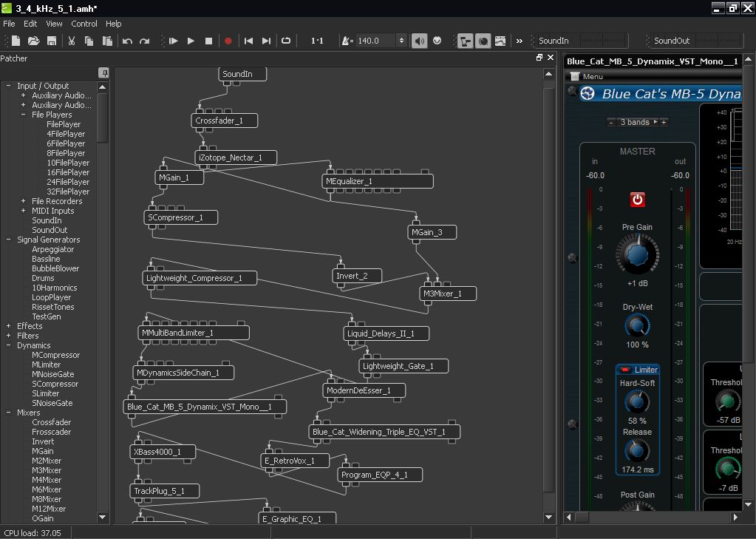This screenshot has height=539, width=756.
Task: Open the View menu
Action: coord(54,24)
